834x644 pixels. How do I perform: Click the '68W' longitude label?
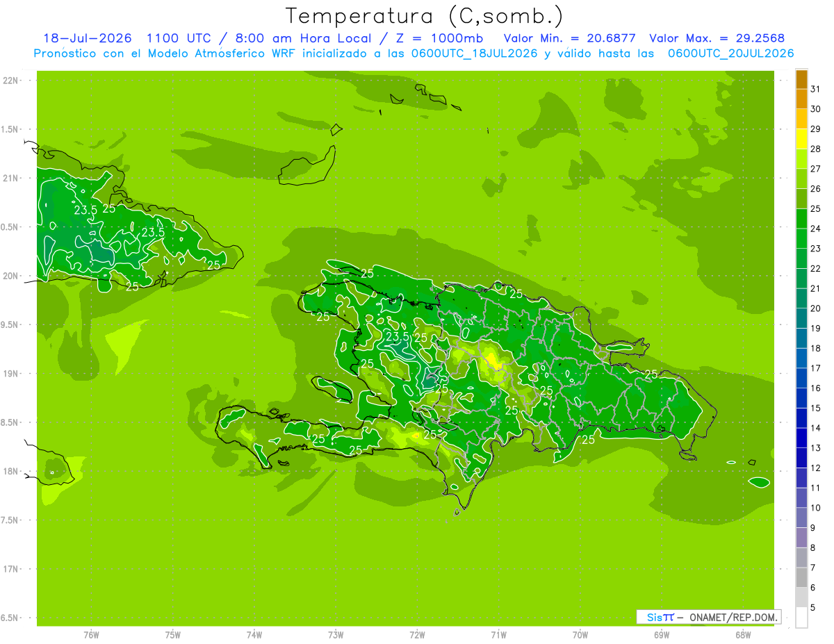743,634
